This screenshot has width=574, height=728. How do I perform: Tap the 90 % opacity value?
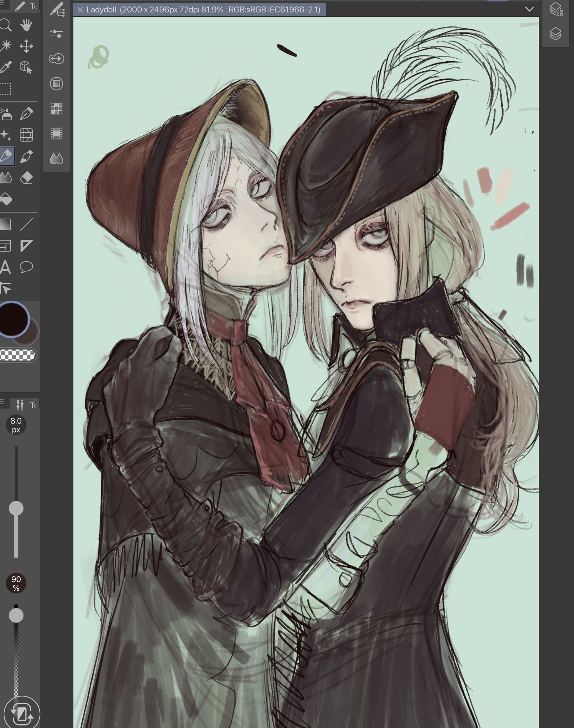[x=16, y=584]
